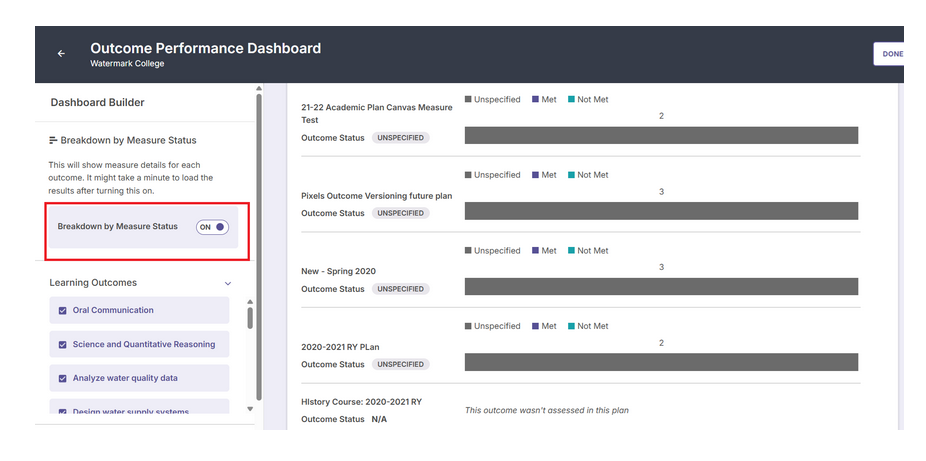Turn off the Breakdown by Measure Status toggle
This screenshot has height=461, width=926.
tap(213, 227)
